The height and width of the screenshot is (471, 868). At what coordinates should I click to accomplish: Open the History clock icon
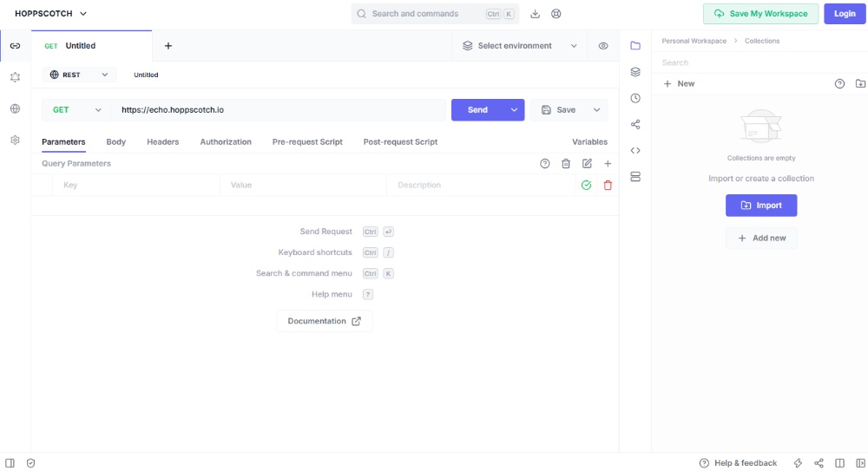tap(635, 98)
